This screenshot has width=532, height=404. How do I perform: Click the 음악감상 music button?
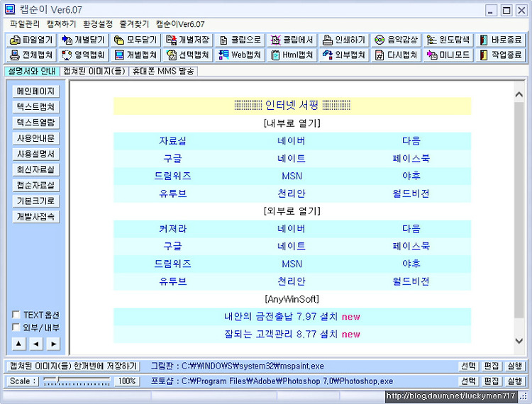(397, 40)
